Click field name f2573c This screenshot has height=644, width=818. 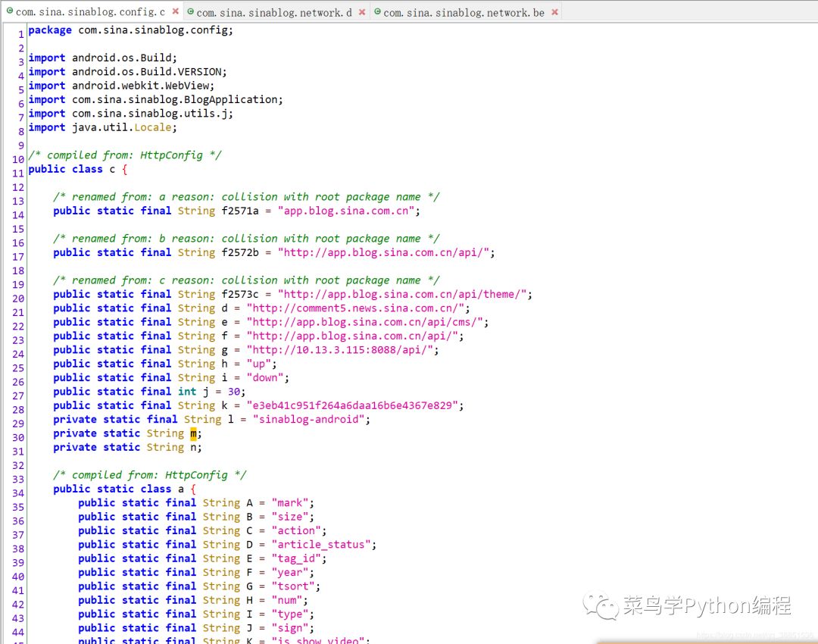tap(240, 294)
